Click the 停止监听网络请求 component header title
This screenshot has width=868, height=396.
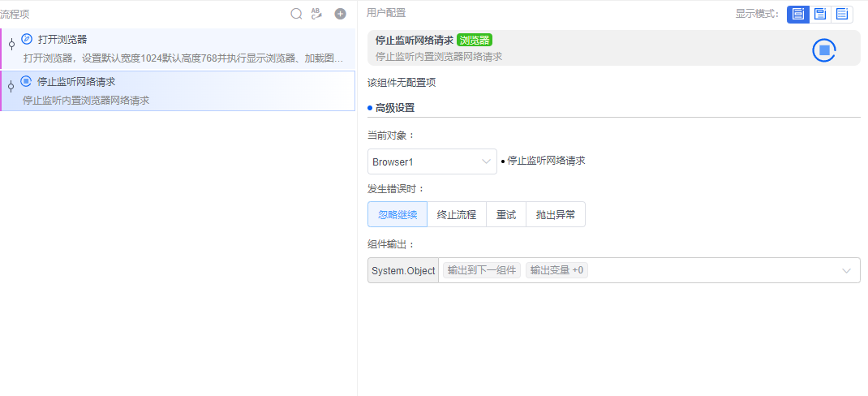[414, 41]
